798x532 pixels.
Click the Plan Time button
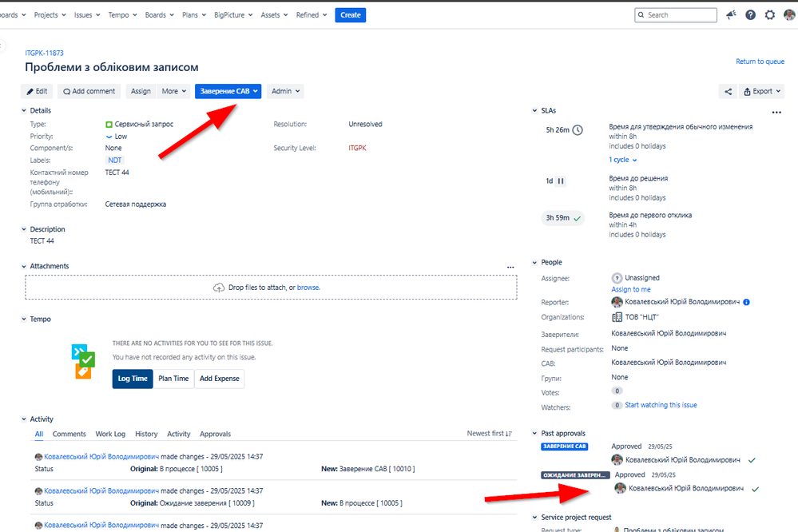173,379
